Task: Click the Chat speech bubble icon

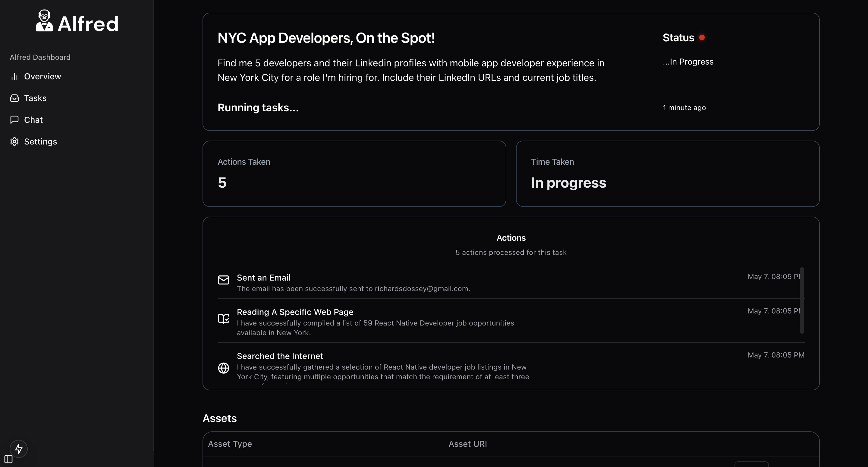Action: pyautogui.click(x=14, y=120)
